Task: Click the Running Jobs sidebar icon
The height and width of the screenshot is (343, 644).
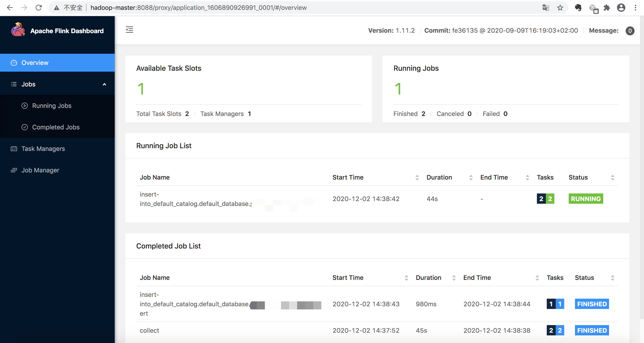Action: 25,105
